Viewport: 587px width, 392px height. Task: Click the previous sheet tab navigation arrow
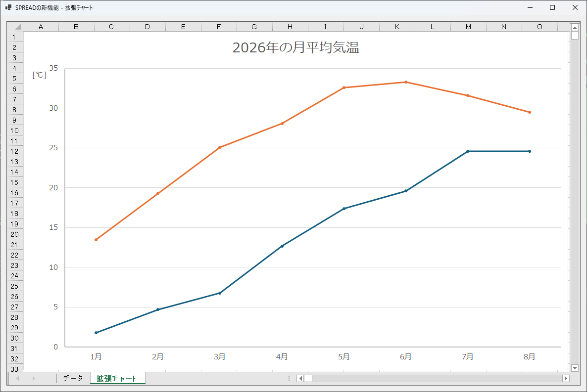pyautogui.click(x=18, y=379)
